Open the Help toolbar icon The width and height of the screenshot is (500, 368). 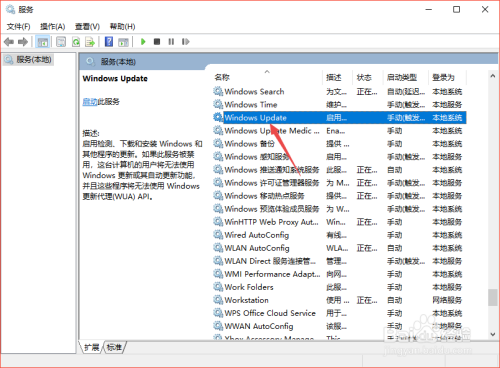pos(109,42)
